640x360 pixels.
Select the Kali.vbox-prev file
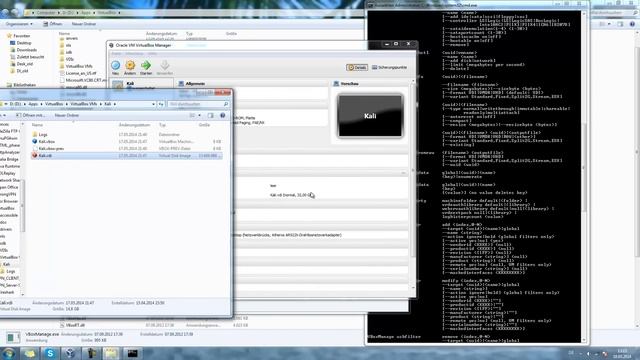[51, 149]
